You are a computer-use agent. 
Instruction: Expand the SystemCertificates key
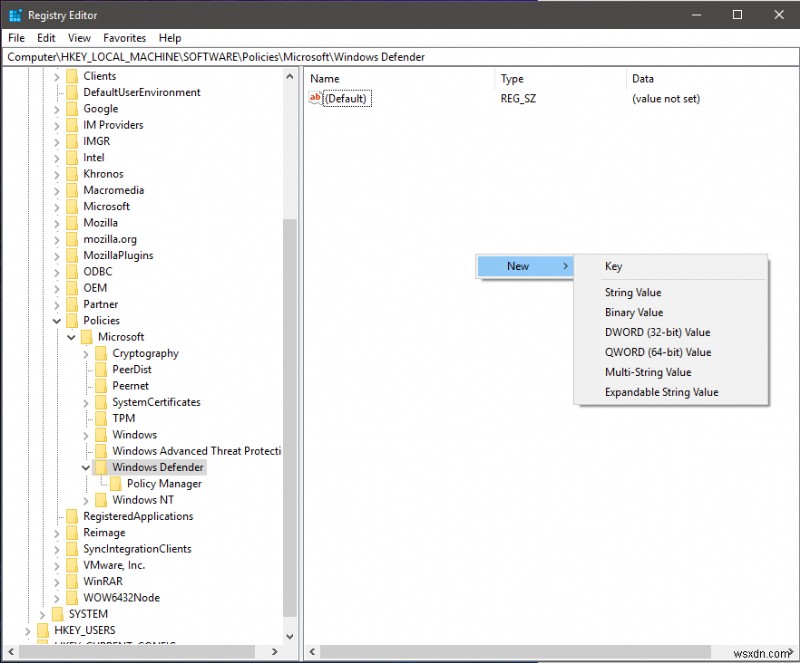click(87, 401)
